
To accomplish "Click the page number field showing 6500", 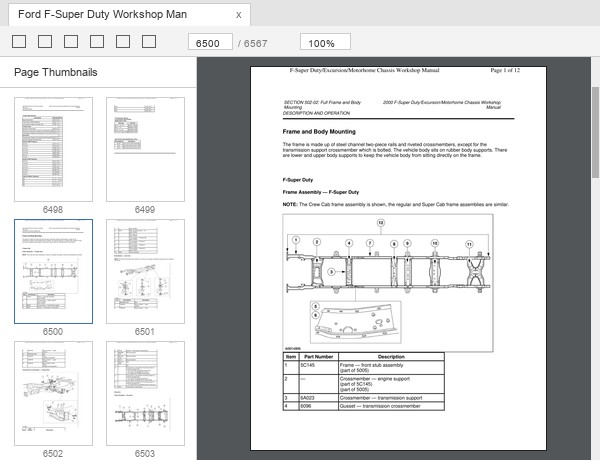I will [x=210, y=42].
